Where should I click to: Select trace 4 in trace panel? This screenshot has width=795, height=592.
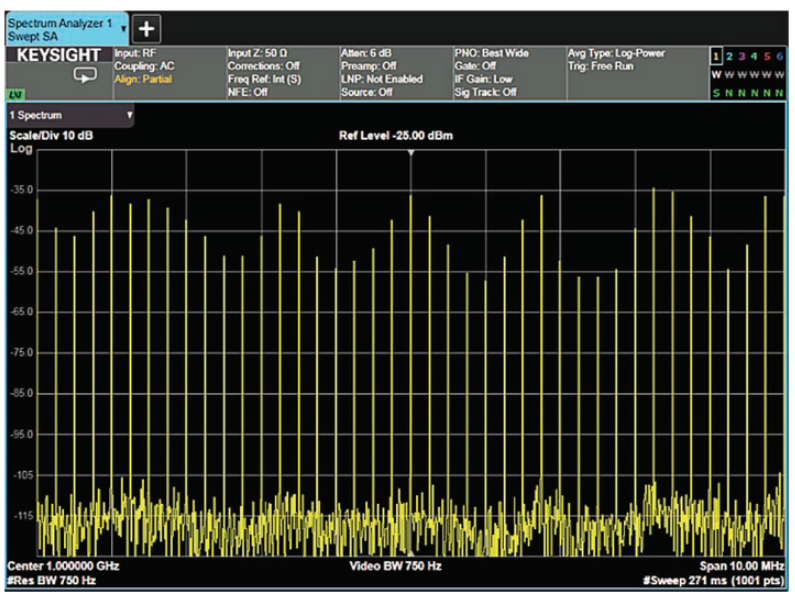[x=754, y=57]
